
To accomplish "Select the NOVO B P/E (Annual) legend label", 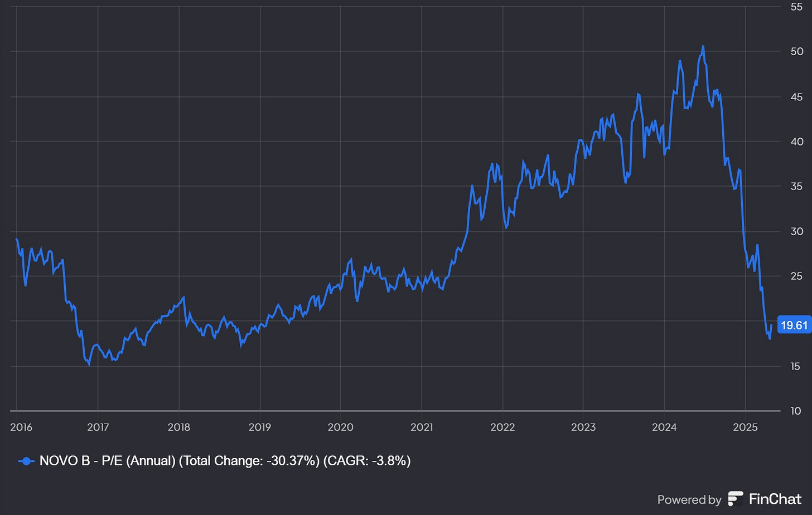I will click(225, 461).
